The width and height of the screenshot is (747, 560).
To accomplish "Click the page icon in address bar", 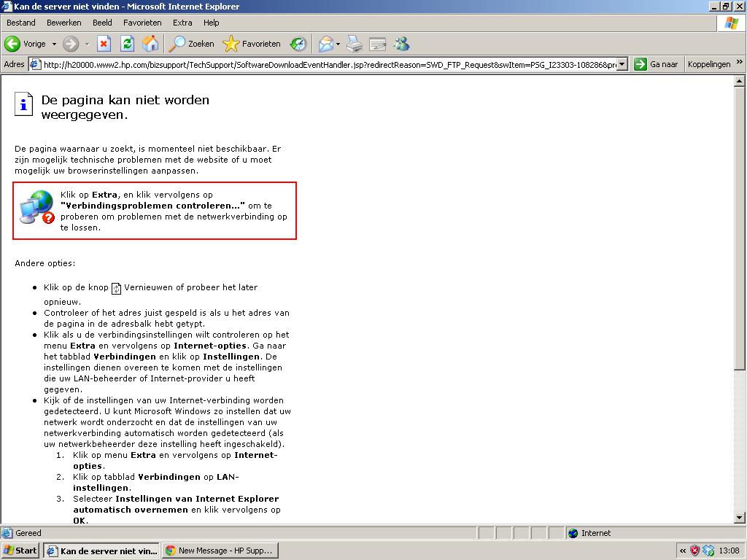I will point(35,64).
